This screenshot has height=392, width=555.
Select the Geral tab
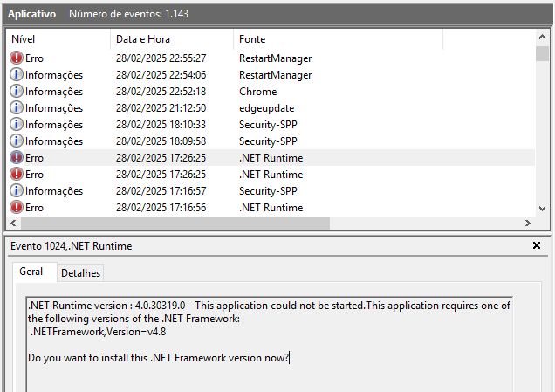point(31,272)
